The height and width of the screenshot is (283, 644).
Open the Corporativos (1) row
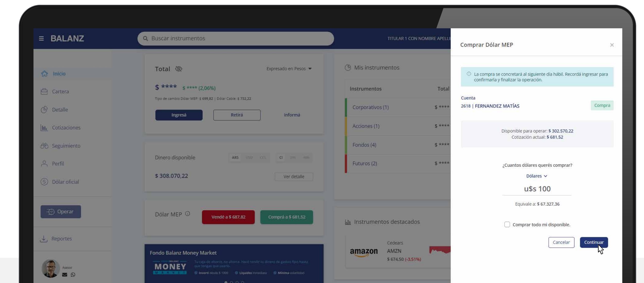[398, 107]
